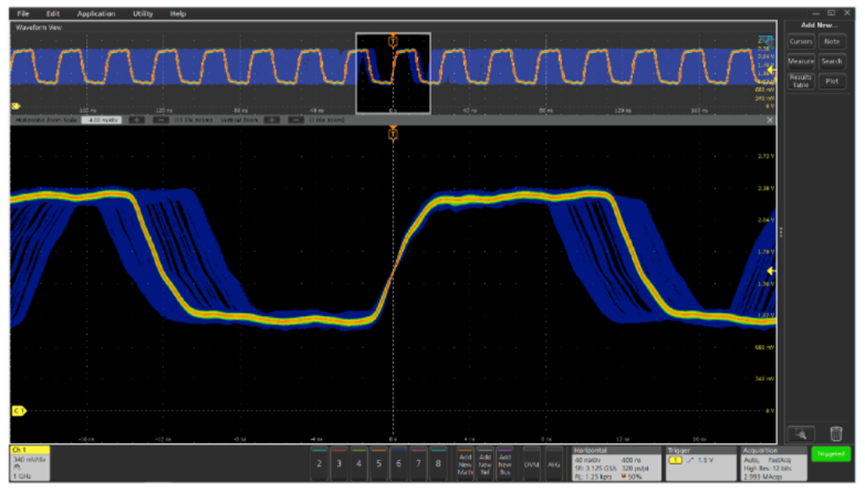Screen dimensions: 865x492
Task: Click Add New Bus button
Action: tap(505, 464)
